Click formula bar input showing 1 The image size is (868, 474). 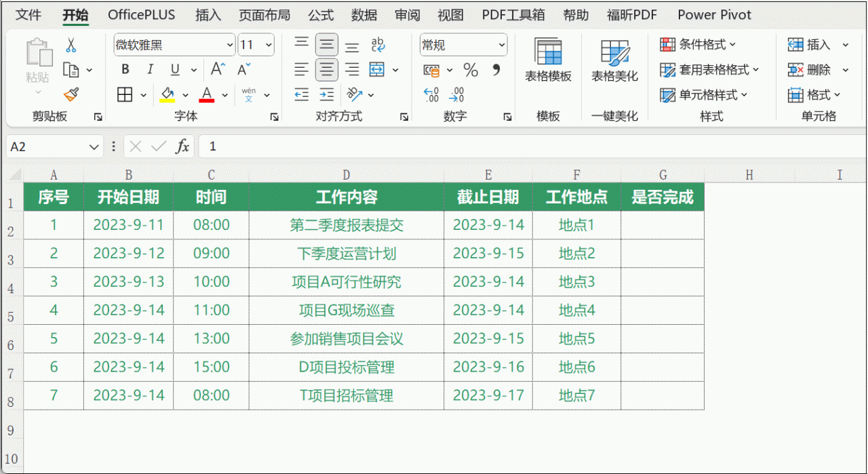[532, 146]
